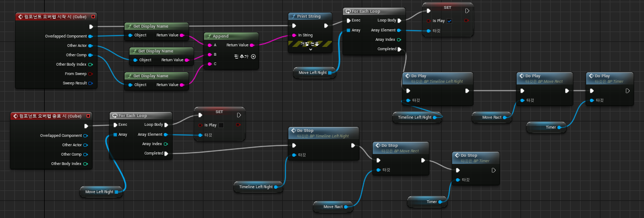Click the Array Element pin of the upper For Each Loop
Screen dimensions: 644x218
click(x=399, y=30)
